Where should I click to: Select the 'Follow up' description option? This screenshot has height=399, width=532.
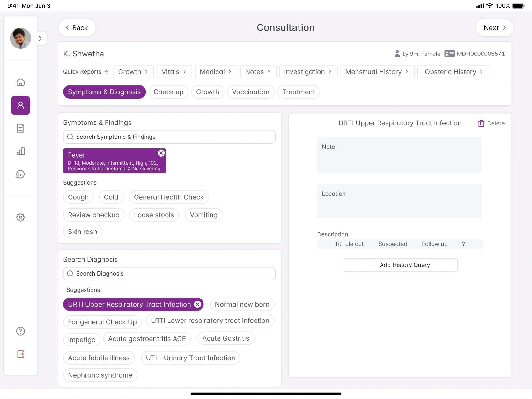[x=435, y=244]
